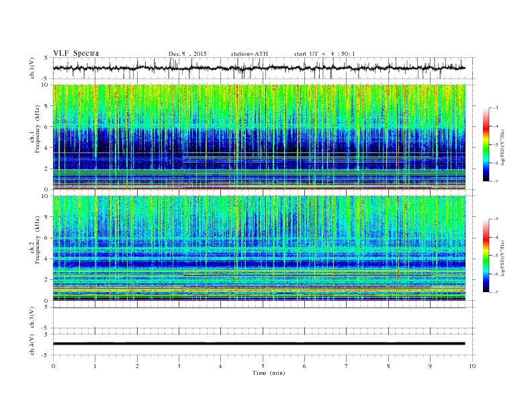The height and width of the screenshot is (411, 532).
Task: Click the time axis tick label '3'
Action: click(x=179, y=366)
